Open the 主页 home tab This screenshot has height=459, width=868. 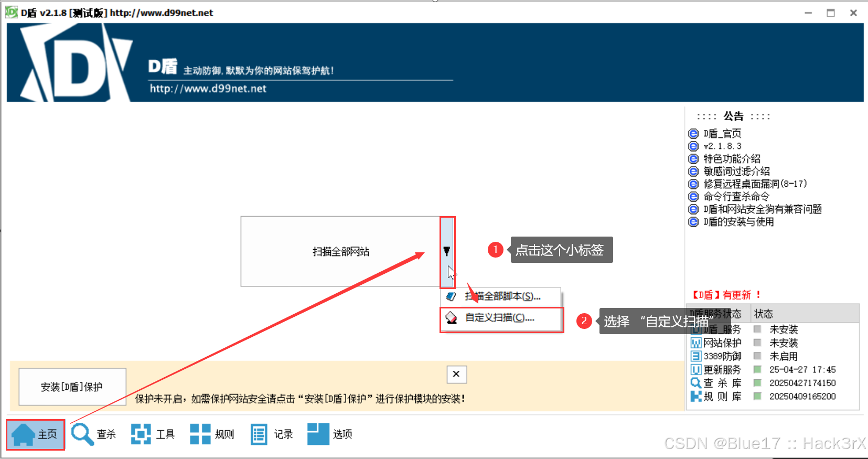(35, 434)
